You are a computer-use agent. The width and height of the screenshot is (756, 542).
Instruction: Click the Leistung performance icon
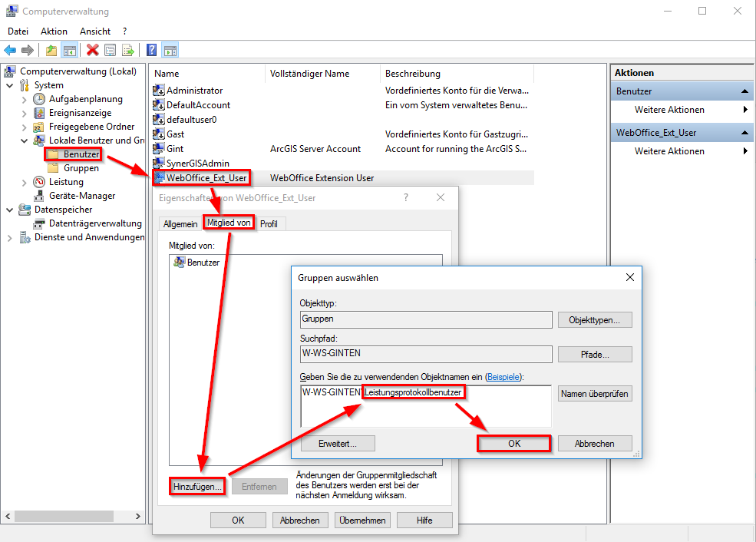click(39, 182)
